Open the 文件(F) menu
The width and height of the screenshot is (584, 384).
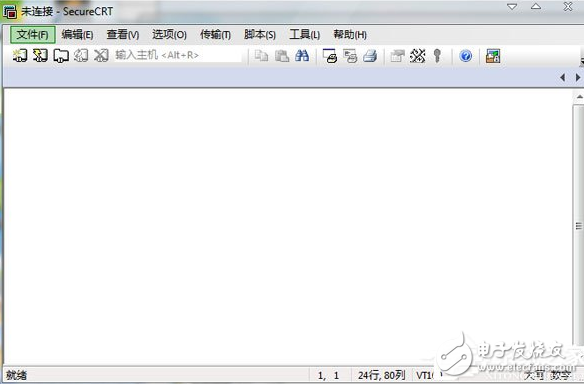tap(33, 35)
